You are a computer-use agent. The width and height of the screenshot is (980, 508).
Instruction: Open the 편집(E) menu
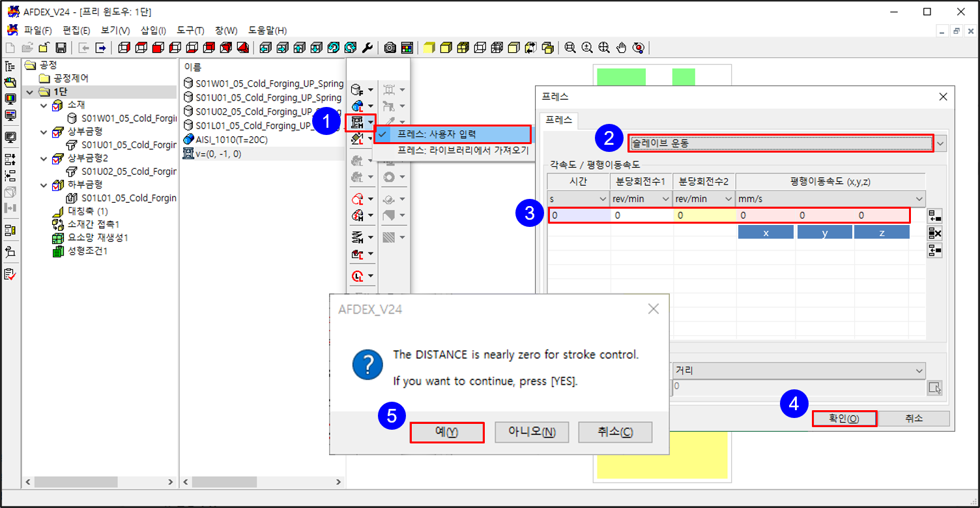click(x=77, y=31)
